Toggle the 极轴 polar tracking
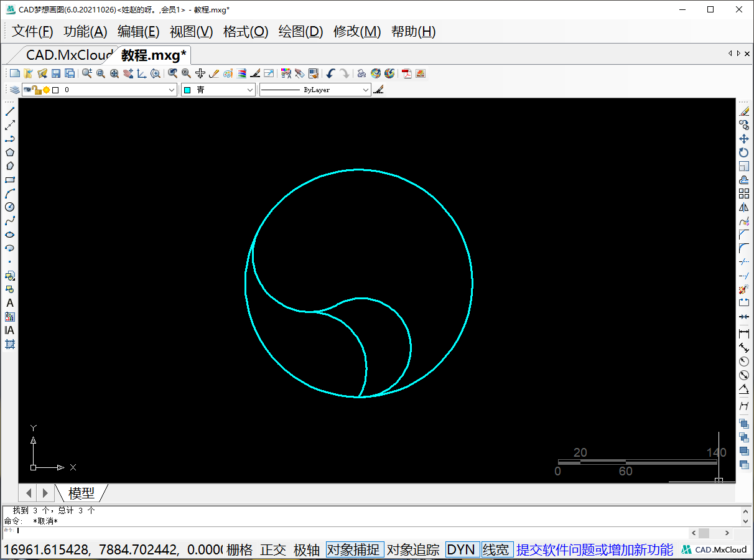The width and height of the screenshot is (754, 560). (307, 550)
